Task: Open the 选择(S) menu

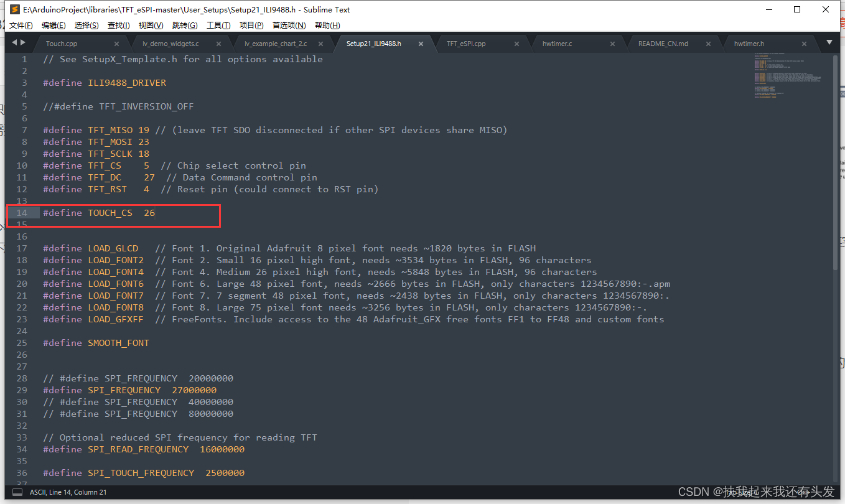Action: (x=86, y=26)
